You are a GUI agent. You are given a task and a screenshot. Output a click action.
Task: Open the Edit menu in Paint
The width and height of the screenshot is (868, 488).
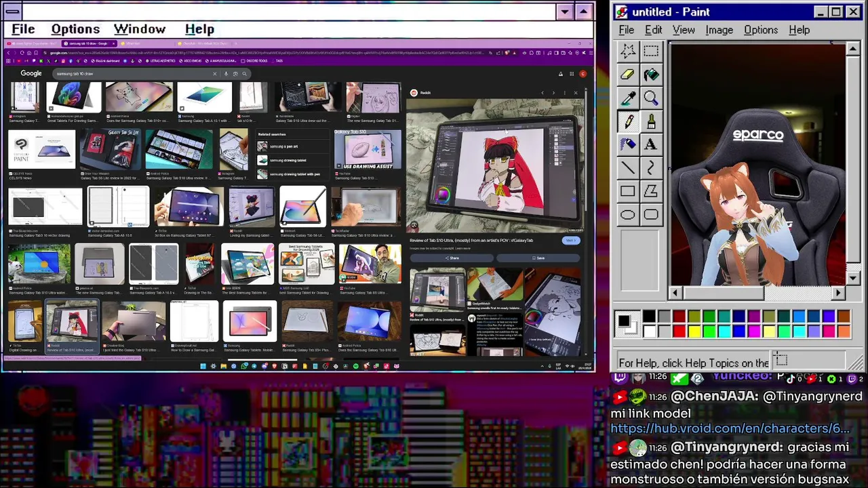653,30
